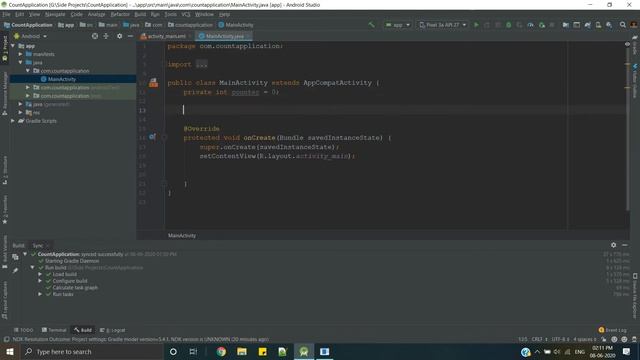
Task: Collapse the Run build node
Action: 33,268
